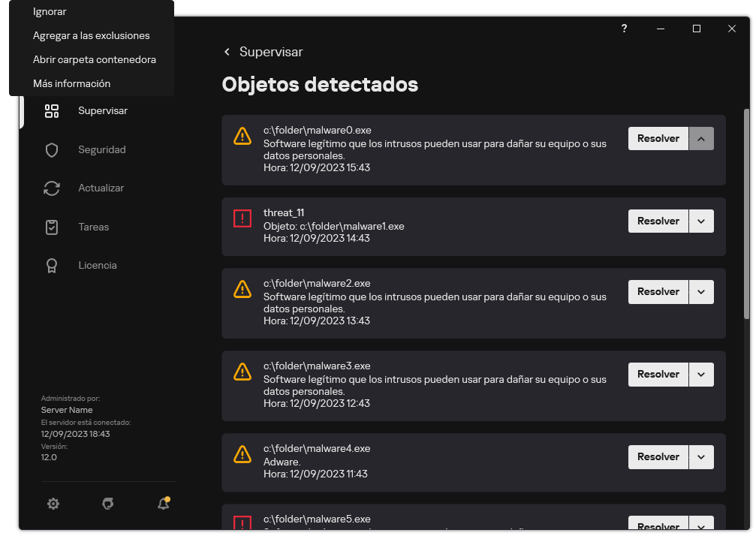Open the action dropdown for malware4.exe
This screenshot has width=756, height=536.
tap(701, 456)
